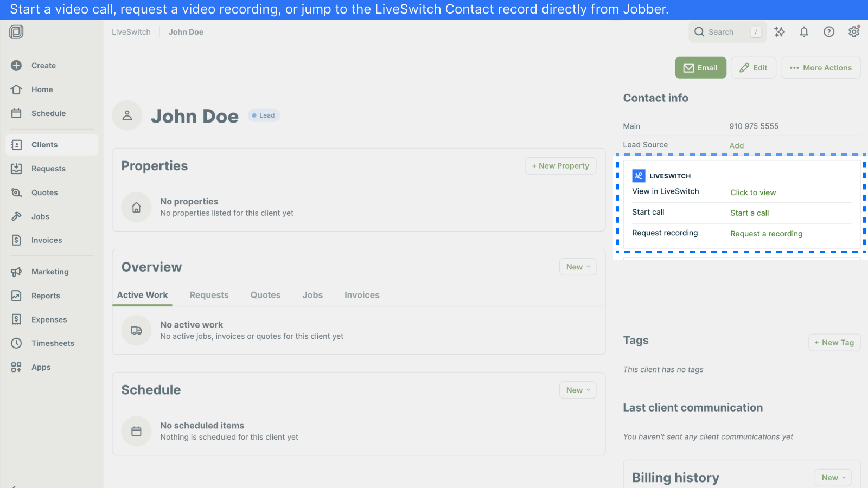
Task: Click Add next to Lead Source
Action: (736, 145)
